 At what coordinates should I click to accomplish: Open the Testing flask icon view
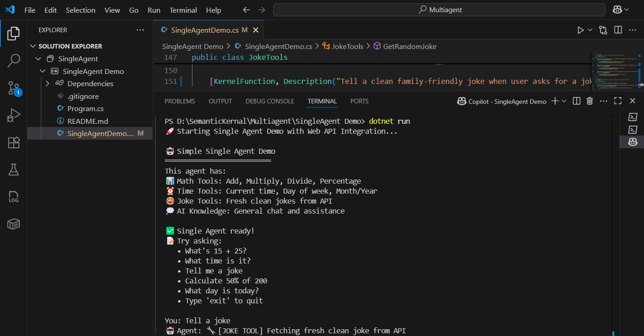[x=14, y=170]
